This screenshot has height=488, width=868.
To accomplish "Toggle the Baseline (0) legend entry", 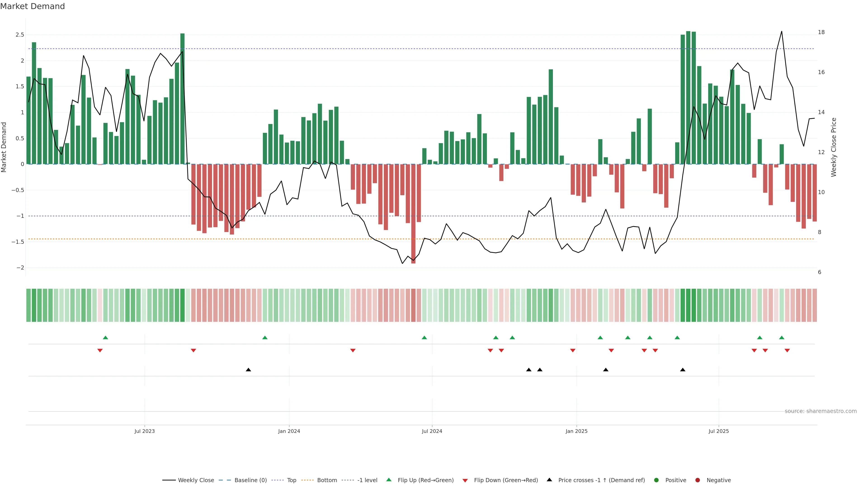I will 250,480.
